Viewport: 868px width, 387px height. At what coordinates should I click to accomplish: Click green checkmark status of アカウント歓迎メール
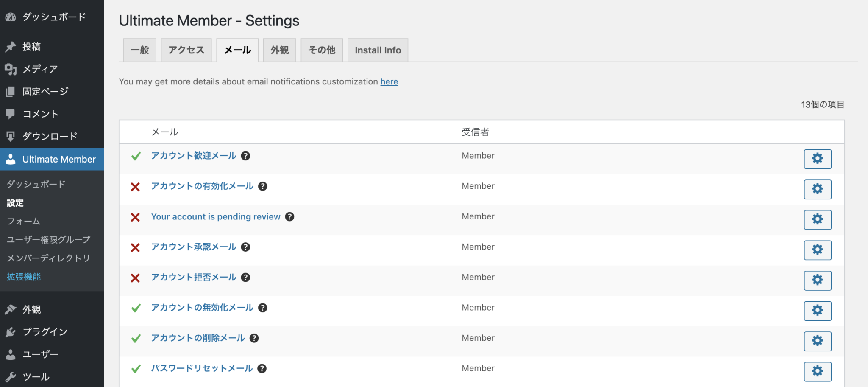pyautogui.click(x=136, y=156)
